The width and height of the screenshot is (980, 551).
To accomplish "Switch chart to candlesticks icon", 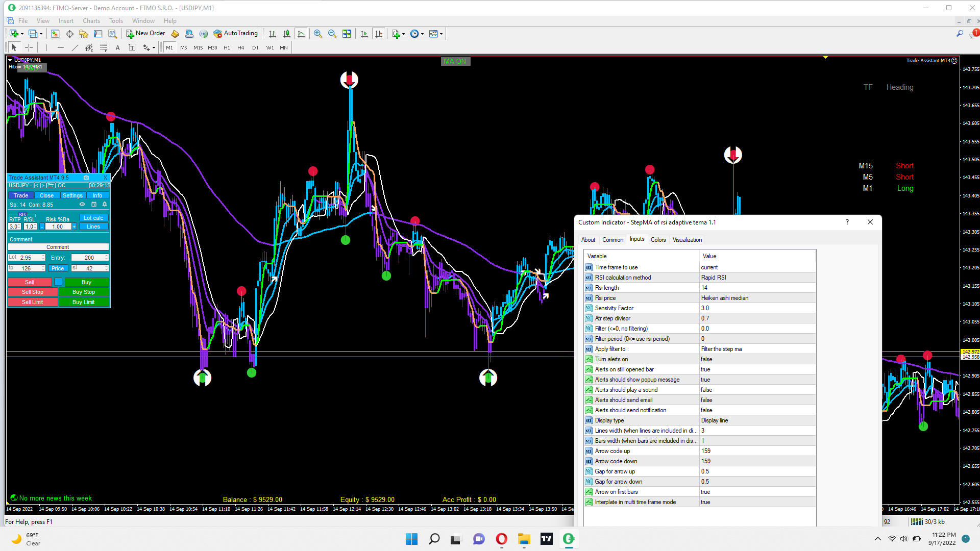I will 287,34.
